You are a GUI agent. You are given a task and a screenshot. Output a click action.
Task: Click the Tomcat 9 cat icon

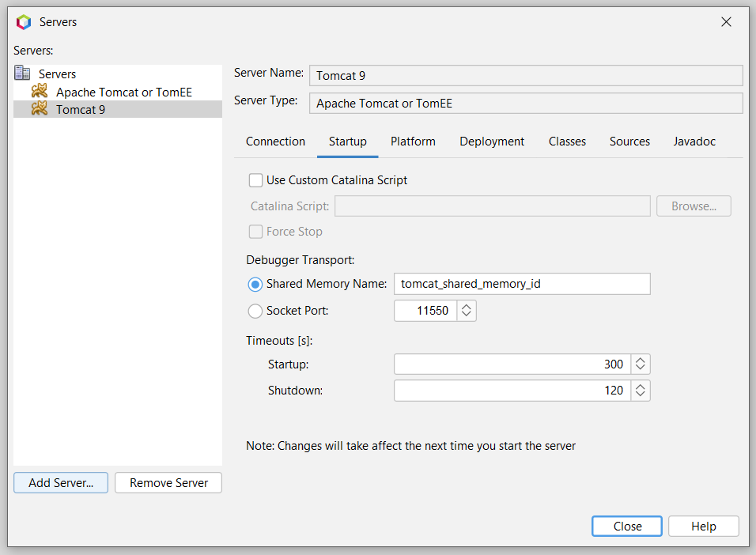click(40, 108)
